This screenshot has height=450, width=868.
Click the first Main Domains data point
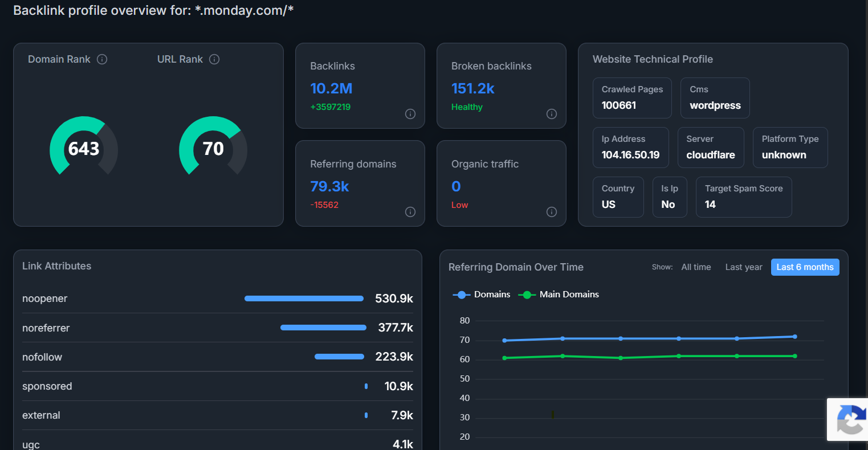(x=504, y=358)
